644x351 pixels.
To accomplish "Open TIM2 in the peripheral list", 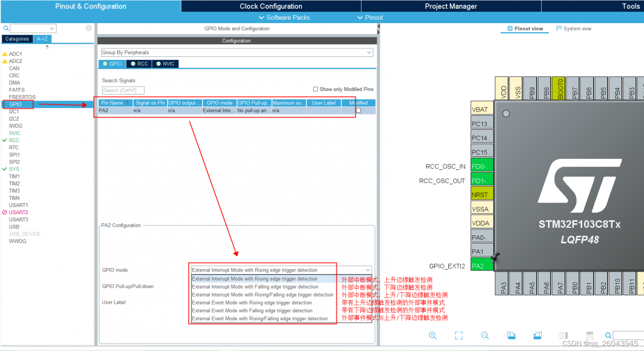I will click(14, 184).
